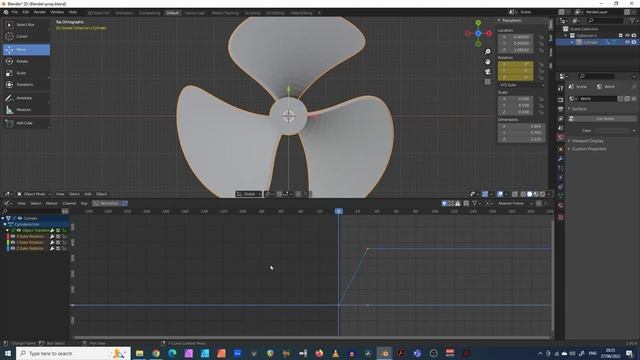The image size is (640, 360).
Task: Switch to the Animation workspace tab
Action: click(x=124, y=13)
